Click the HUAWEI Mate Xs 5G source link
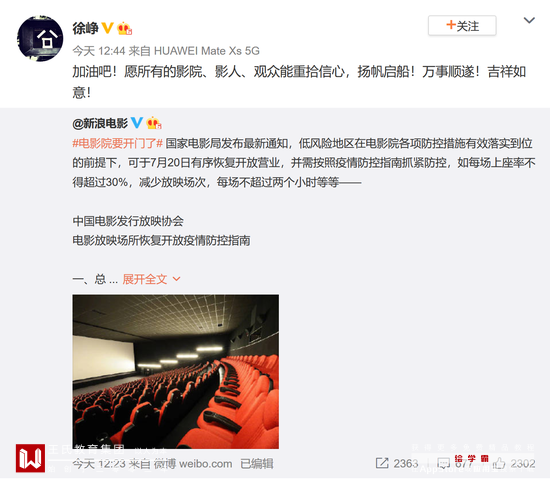The width and height of the screenshot is (550, 484). coord(207,51)
